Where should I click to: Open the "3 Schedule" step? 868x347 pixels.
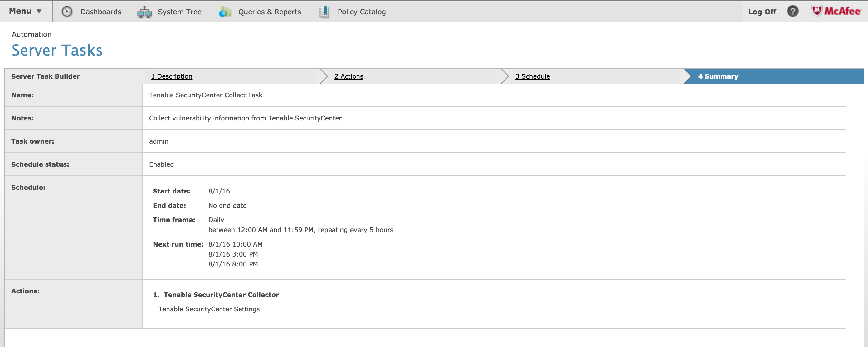(532, 76)
